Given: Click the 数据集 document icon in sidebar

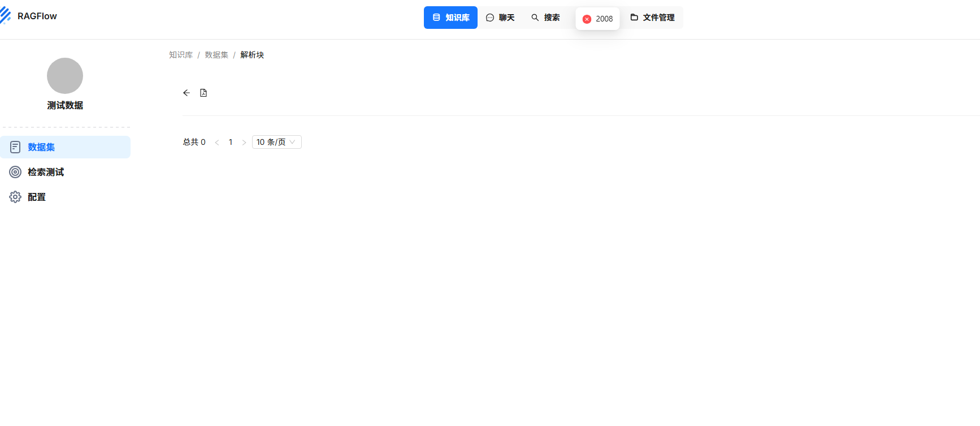Looking at the screenshot, I should 15,147.
